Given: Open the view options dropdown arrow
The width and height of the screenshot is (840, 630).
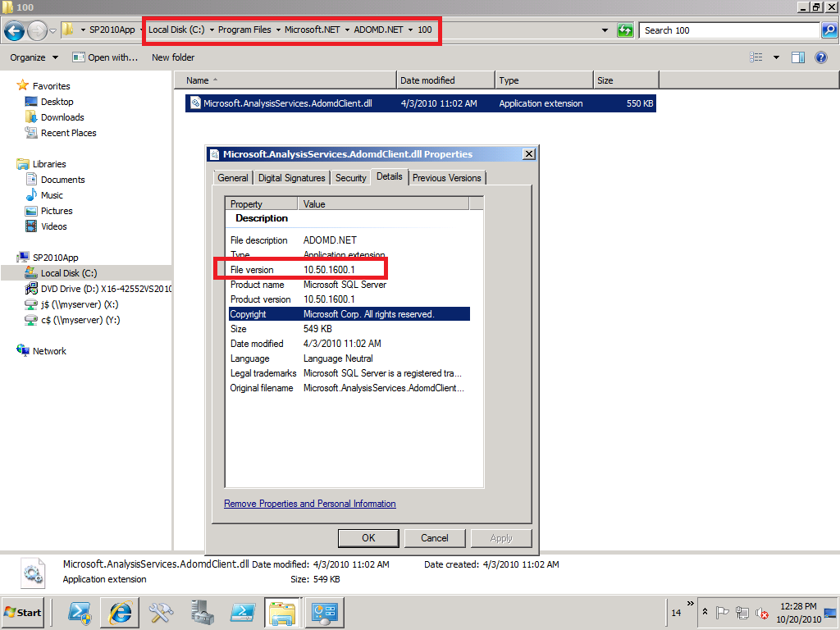Looking at the screenshot, I should [x=776, y=57].
